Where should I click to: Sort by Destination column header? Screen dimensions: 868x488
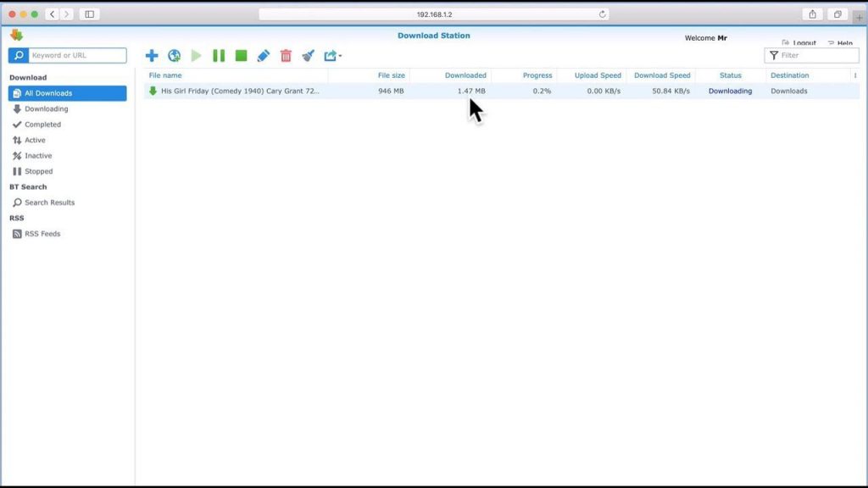789,75
